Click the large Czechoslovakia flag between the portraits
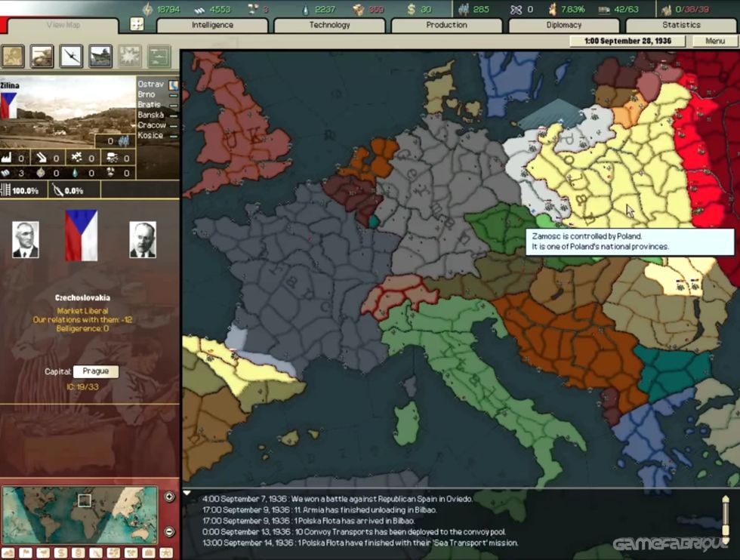740x560 pixels. (x=82, y=235)
